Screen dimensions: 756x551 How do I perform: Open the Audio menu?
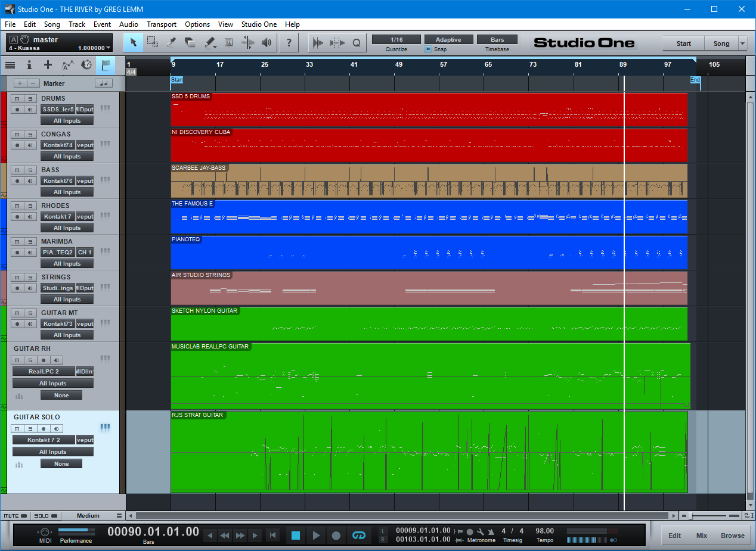coord(129,24)
